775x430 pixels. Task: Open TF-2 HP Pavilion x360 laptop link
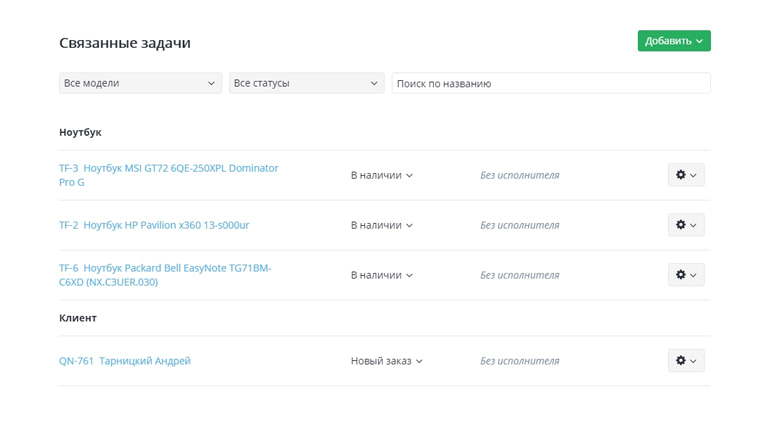pos(154,225)
